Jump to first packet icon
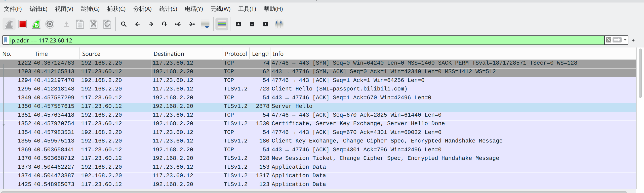Image resolution: width=644 pixels, height=193 pixels. tap(178, 24)
